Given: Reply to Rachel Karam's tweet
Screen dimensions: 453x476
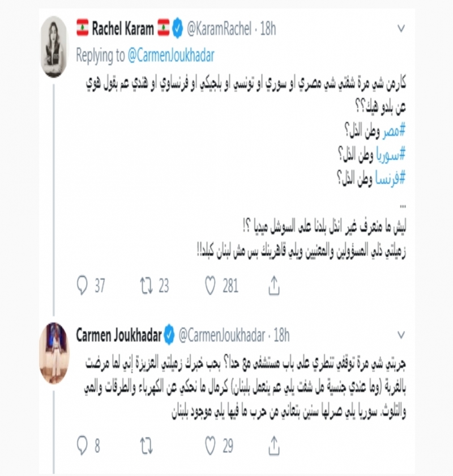Looking at the screenshot, I should click(x=83, y=287).
